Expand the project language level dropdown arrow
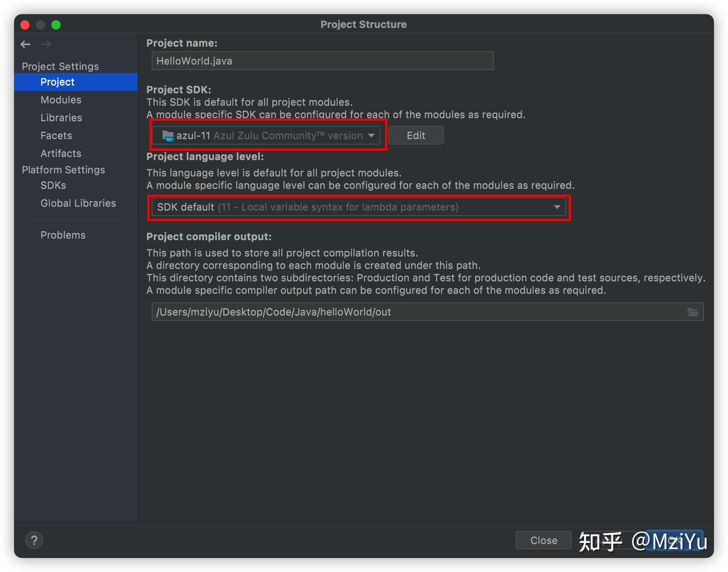This screenshot has height=572, width=728. (557, 207)
